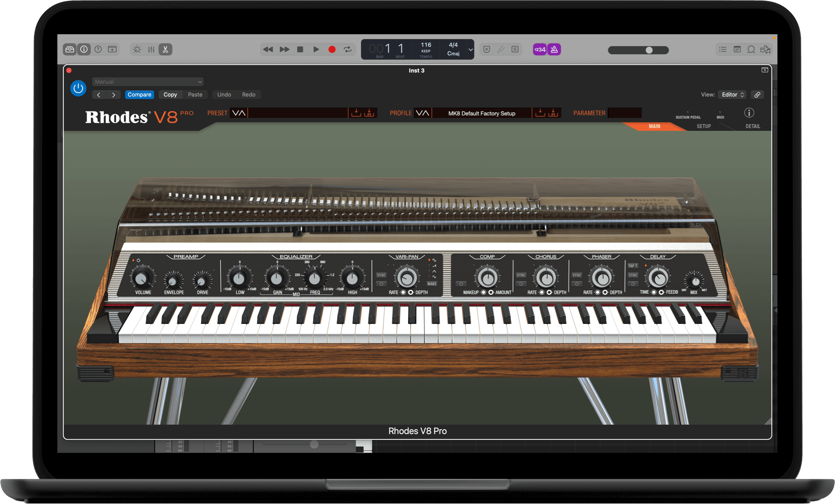Image resolution: width=835 pixels, height=504 pixels.
Task: Select VARI-PAN DEPTH radio button
Action: tap(411, 292)
